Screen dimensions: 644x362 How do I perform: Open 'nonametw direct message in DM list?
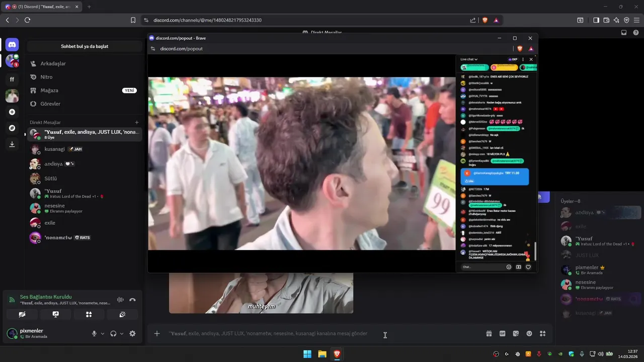(85, 237)
